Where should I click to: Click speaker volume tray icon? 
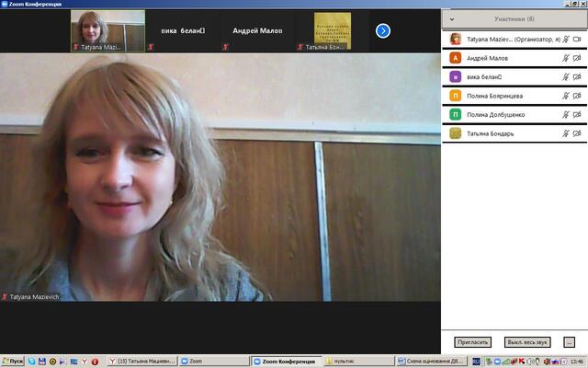click(x=529, y=362)
